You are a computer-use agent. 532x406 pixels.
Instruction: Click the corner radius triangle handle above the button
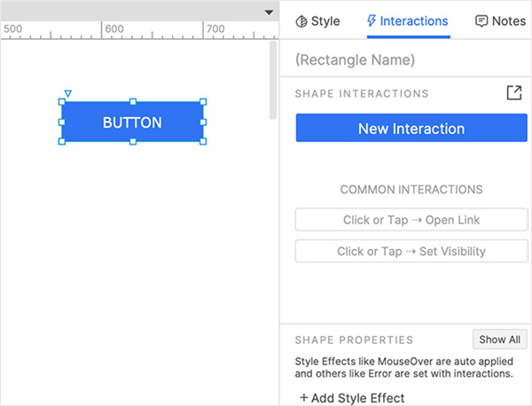click(x=68, y=93)
